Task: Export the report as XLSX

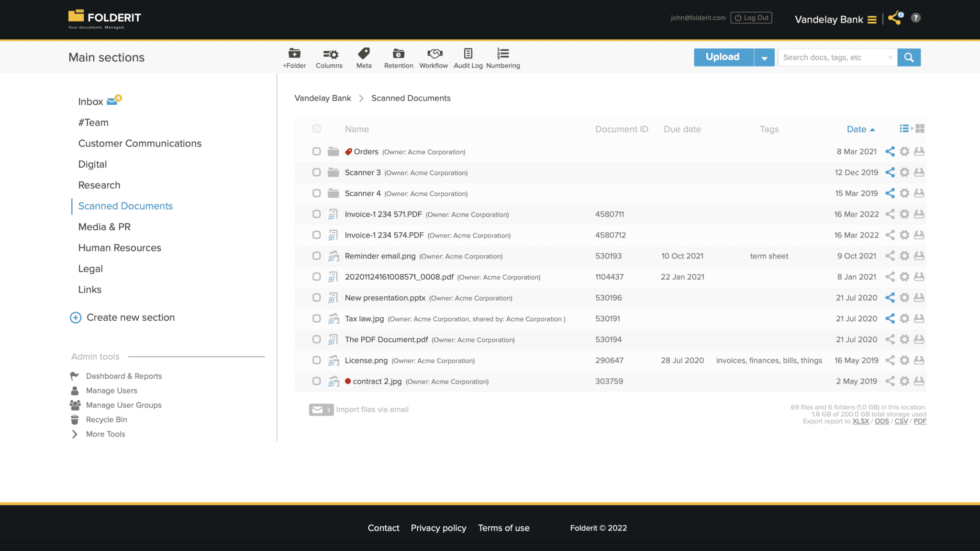Action: (860, 421)
